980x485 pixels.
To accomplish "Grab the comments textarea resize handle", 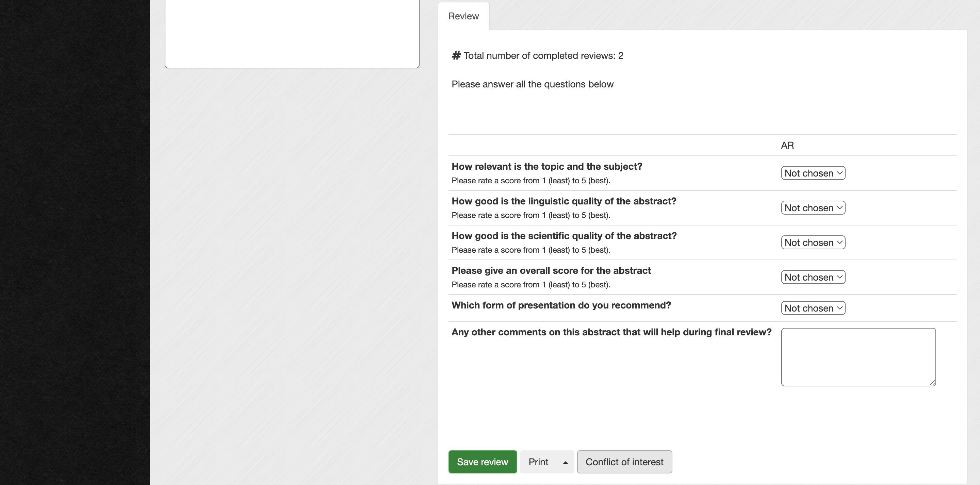I will 932,383.
